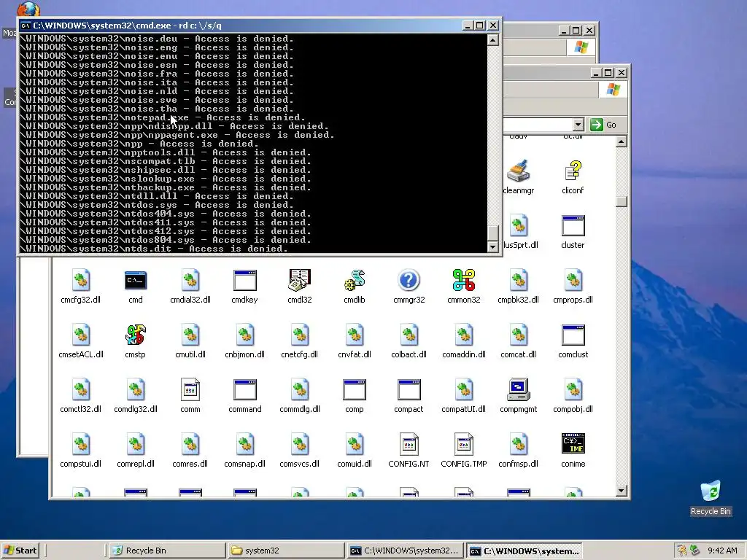Click scrollbar thumb in system32 window
The height and width of the screenshot is (560, 747).
click(622, 201)
